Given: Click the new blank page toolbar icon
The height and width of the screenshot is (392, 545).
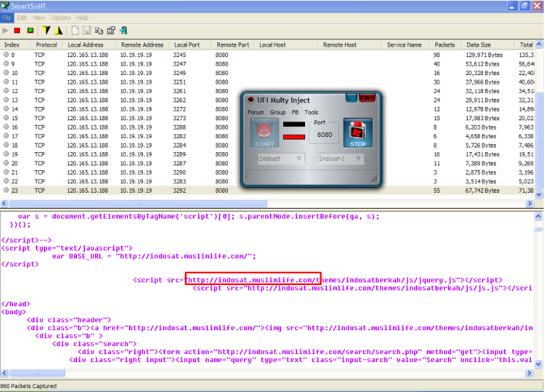Looking at the screenshot, I should 74,31.
